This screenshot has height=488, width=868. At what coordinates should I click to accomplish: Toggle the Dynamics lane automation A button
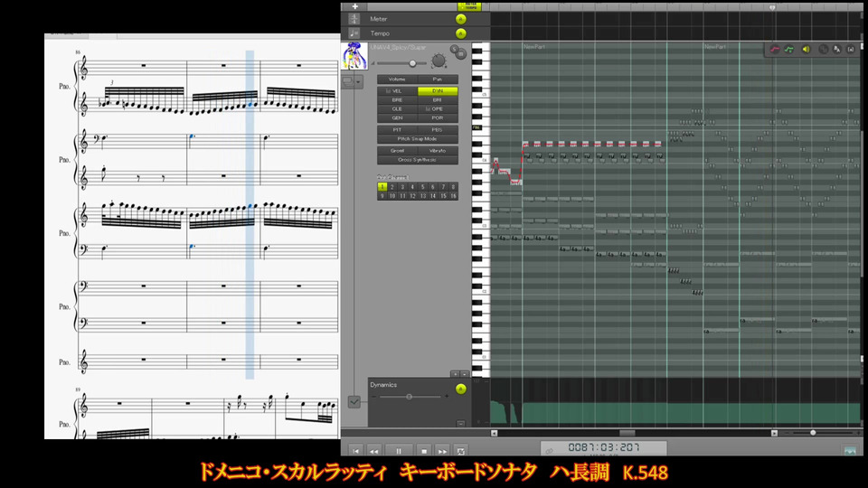click(460, 389)
